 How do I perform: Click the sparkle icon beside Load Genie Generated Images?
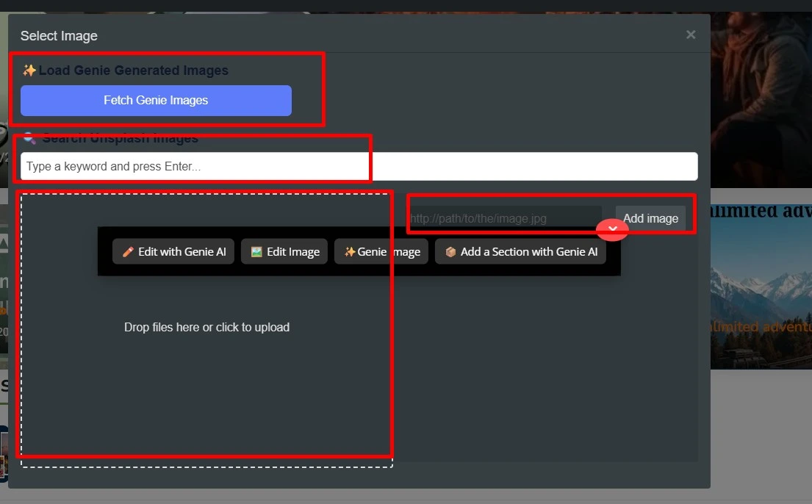click(29, 71)
